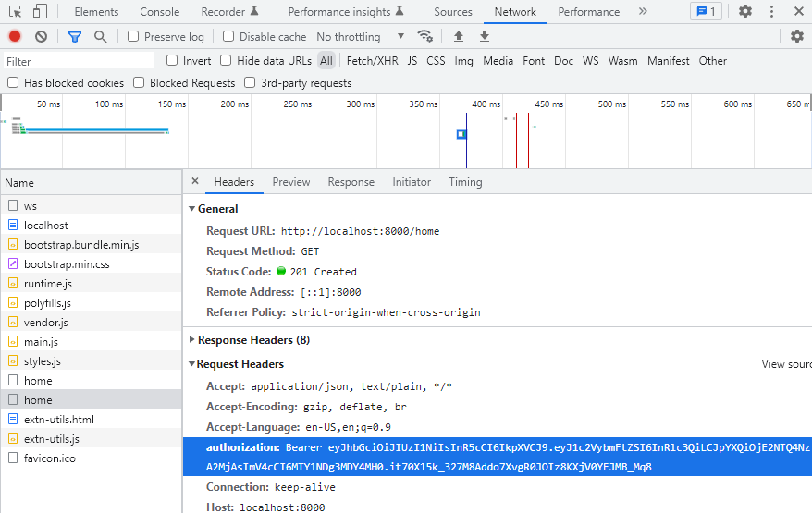Enable the Disable cache checkbox
The image size is (812, 513).
[x=228, y=36]
